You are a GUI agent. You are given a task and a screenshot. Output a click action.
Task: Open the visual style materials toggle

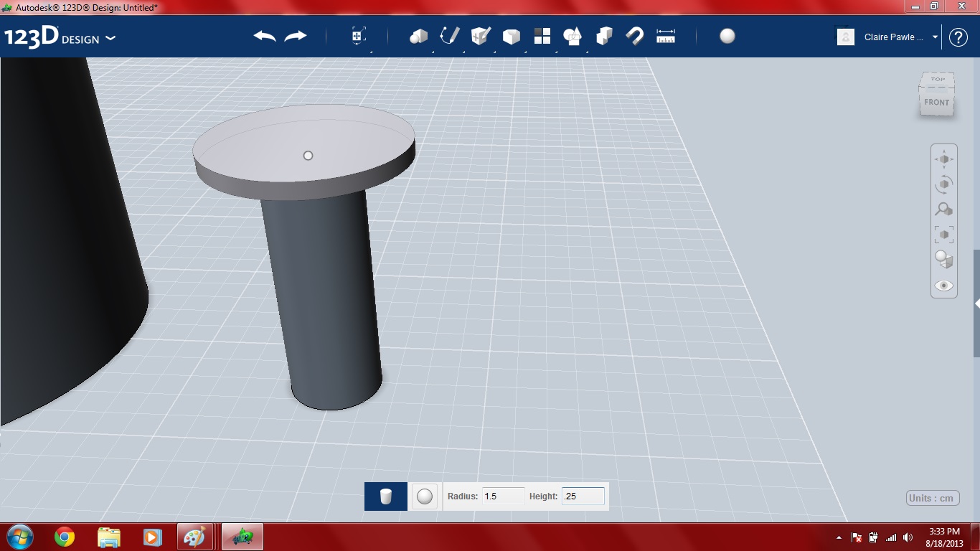[944, 260]
